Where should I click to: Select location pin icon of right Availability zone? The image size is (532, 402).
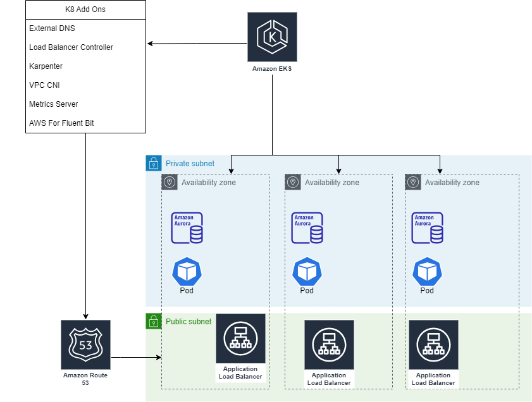(x=413, y=182)
